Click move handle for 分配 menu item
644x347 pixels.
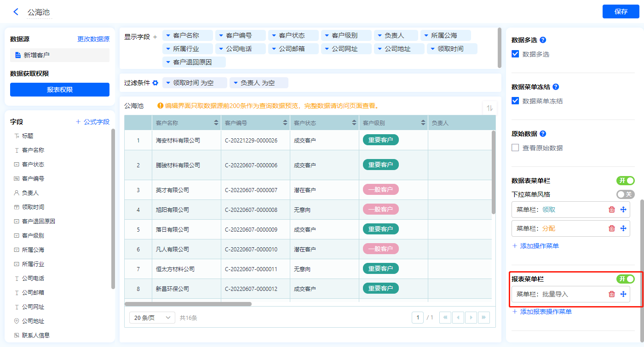coord(624,228)
